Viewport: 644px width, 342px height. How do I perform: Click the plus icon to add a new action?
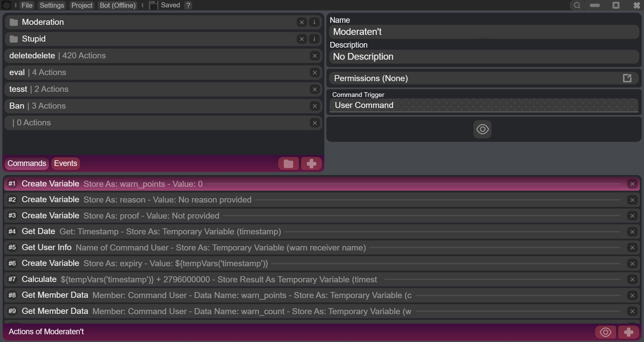pyautogui.click(x=628, y=332)
